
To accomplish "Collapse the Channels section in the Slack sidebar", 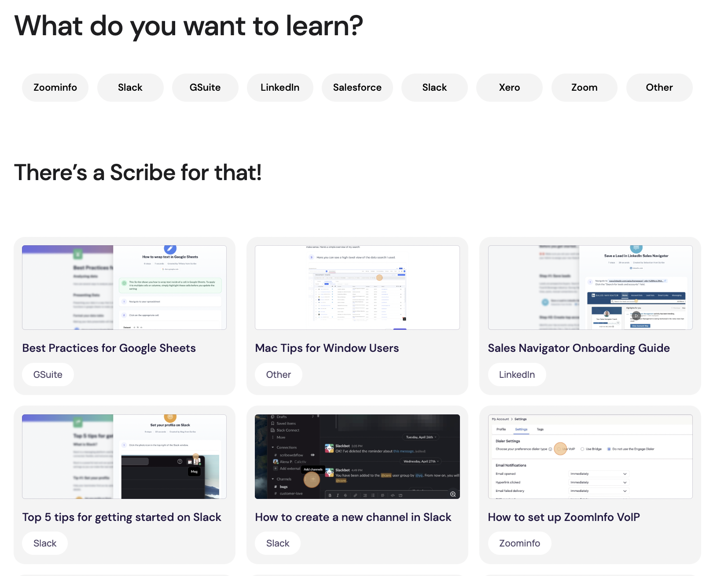I will coord(273,479).
